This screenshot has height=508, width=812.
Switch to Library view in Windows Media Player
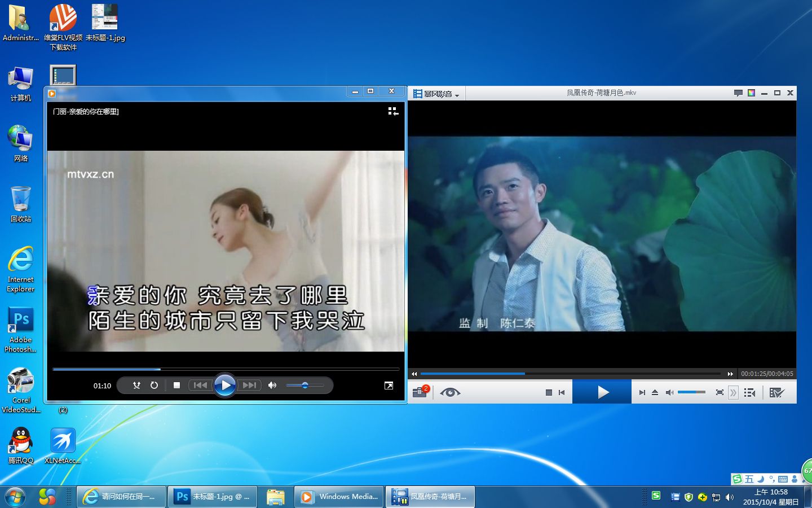(393, 112)
